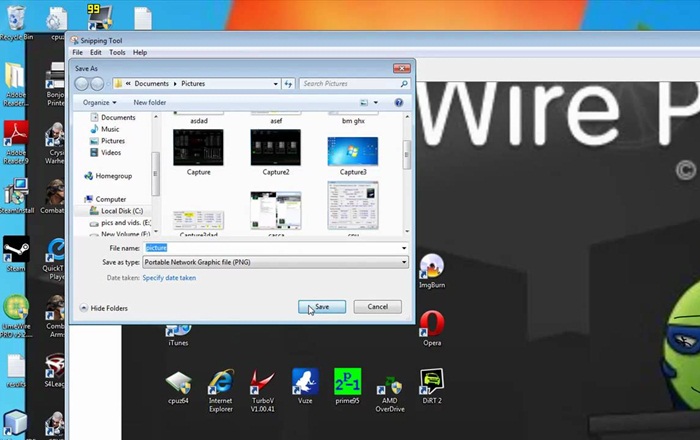Select Computer in the navigation pane
This screenshot has height=440, width=700.
(x=105, y=199)
